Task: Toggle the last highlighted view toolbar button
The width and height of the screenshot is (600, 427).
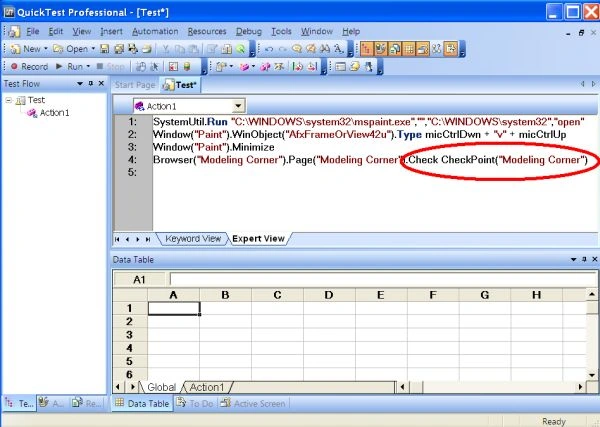Action: point(451,49)
